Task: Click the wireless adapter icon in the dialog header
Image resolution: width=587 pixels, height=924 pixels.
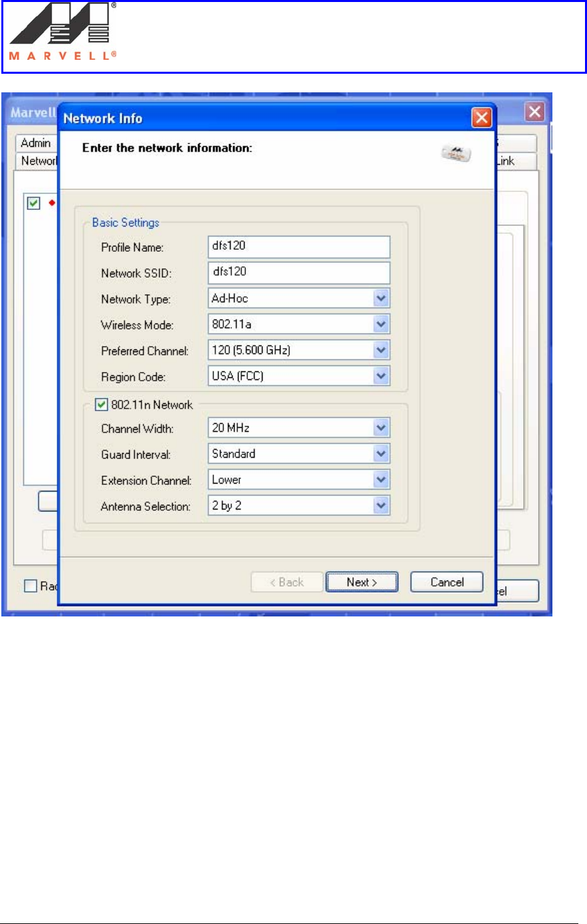Action: (x=456, y=154)
